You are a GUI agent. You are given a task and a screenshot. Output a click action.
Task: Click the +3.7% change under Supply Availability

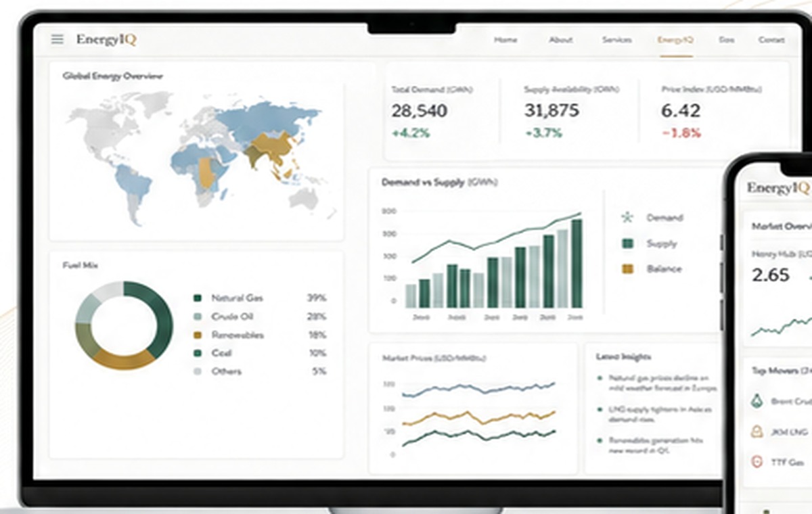543,133
